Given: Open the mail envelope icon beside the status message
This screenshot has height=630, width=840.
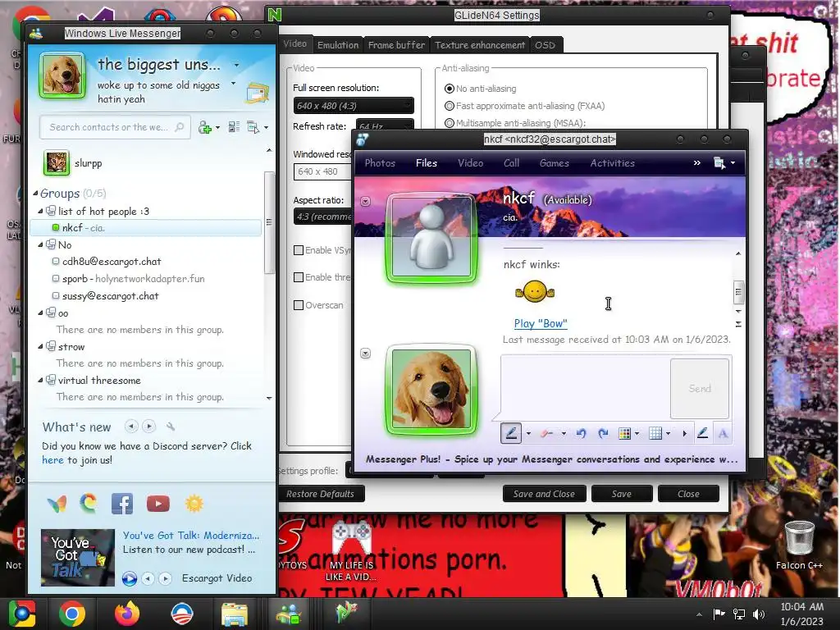Looking at the screenshot, I should click(x=258, y=94).
